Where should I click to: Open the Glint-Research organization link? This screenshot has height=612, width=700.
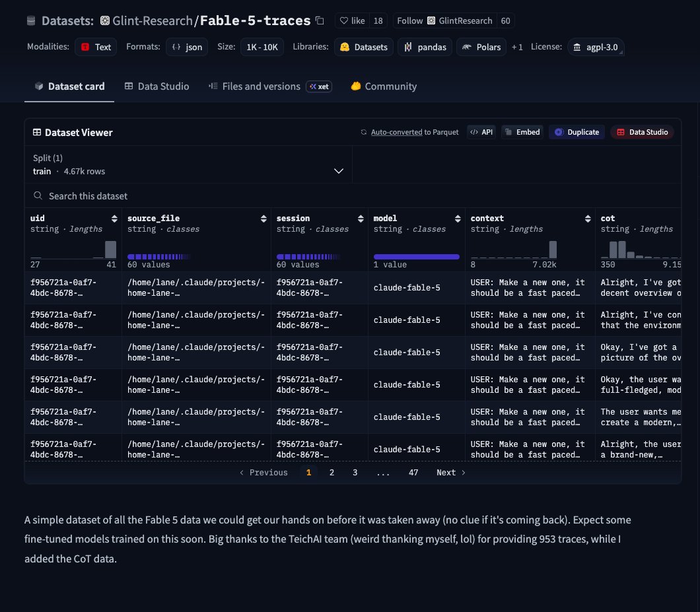click(x=153, y=20)
